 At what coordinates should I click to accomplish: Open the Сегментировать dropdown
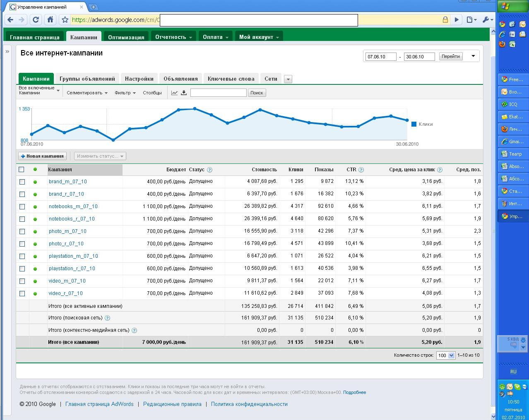click(87, 93)
